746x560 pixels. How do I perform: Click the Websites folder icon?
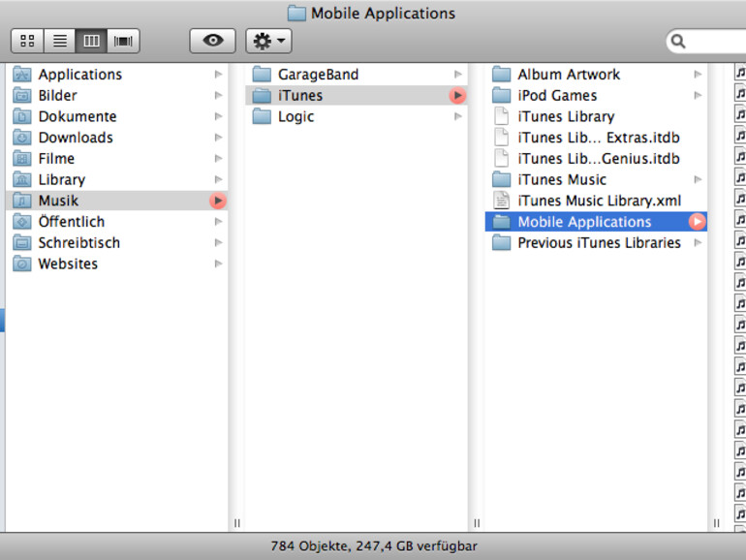(22, 264)
